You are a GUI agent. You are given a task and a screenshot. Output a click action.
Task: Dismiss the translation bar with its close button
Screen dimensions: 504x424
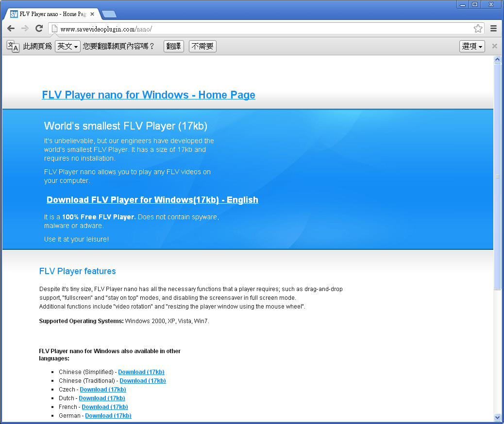(x=494, y=46)
